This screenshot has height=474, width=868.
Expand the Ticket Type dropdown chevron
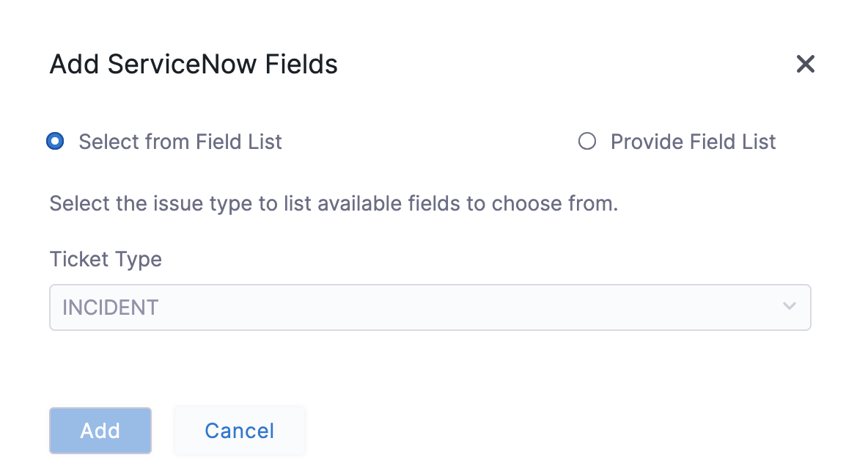pos(789,307)
